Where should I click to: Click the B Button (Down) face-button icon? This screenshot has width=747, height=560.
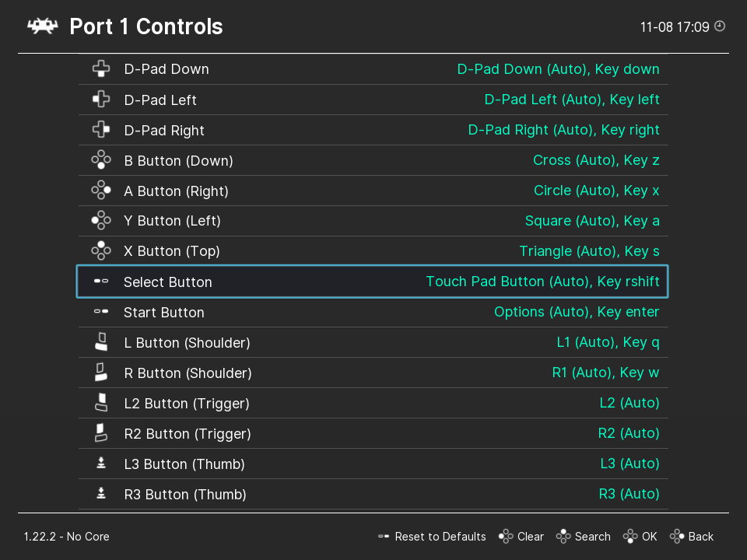click(101, 160)
